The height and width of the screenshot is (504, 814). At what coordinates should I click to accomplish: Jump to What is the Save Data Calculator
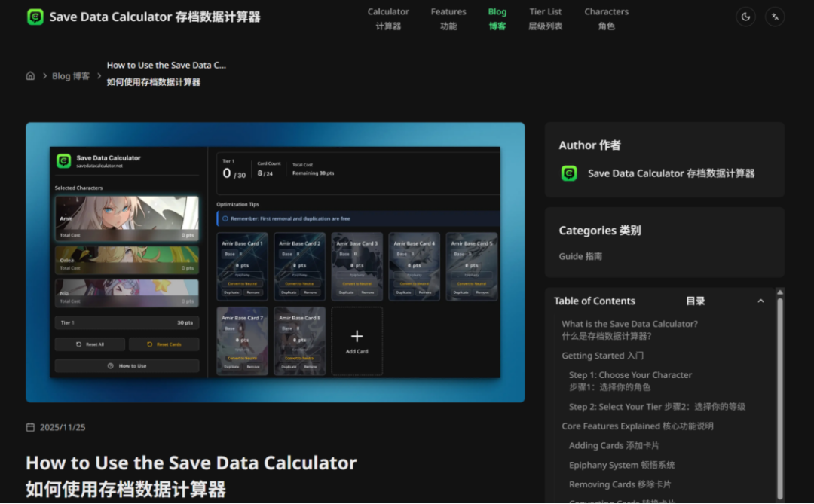click(x=629, y=330)
